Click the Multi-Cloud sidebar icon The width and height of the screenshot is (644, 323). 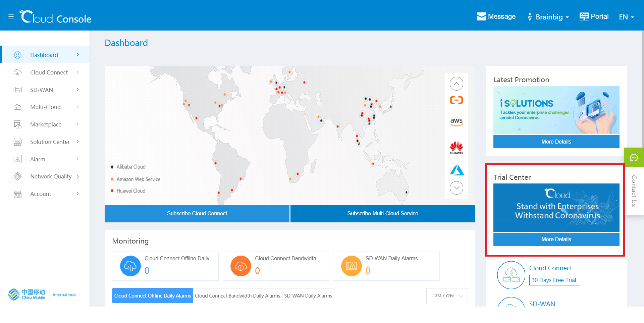point(17,107)
